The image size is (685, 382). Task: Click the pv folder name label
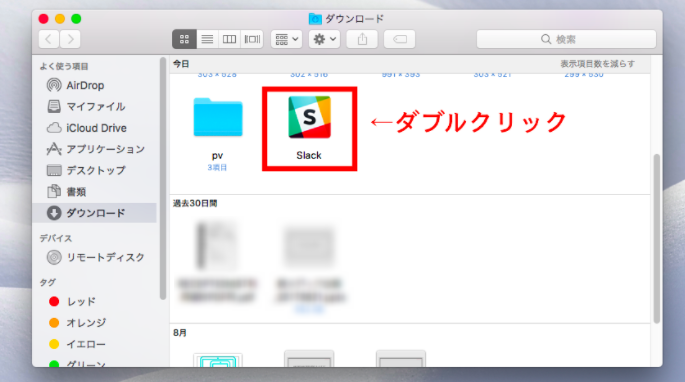[218, 156]
